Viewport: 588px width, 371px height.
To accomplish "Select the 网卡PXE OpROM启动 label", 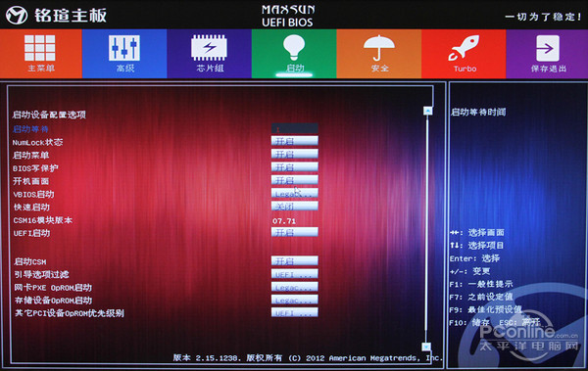I will tap(53, 288).
